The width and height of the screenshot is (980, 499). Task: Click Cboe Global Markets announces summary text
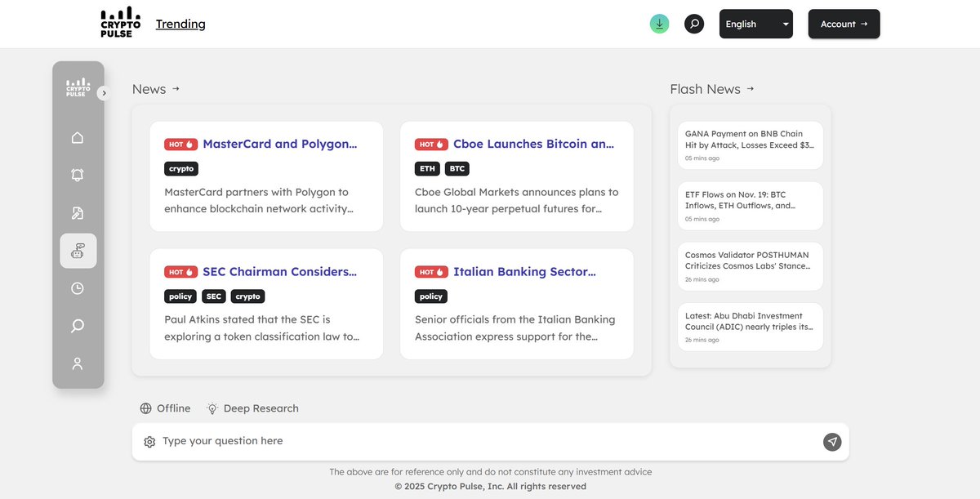[x=517, y=200]
